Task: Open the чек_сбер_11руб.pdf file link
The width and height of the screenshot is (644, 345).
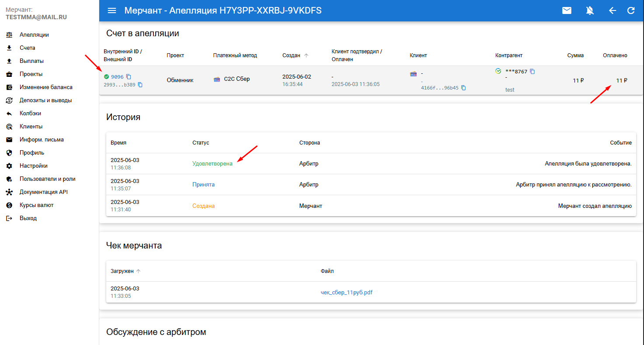Action: [x=346, y=293]
